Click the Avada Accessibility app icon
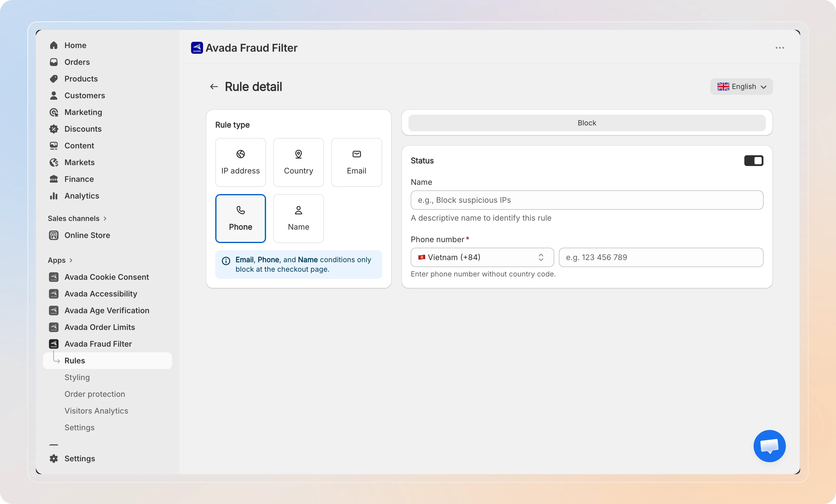 (54, 294)
